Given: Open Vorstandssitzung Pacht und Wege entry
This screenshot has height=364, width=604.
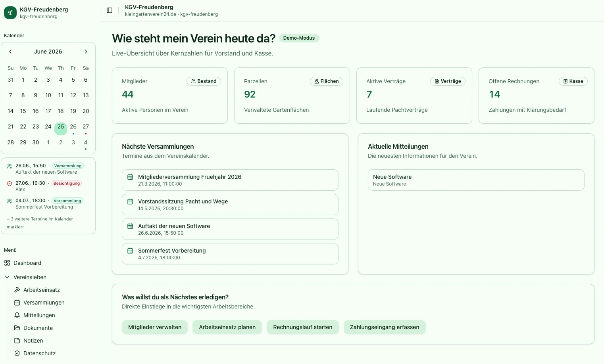Looking at the screenshot, I should click(x=230, y=205).
